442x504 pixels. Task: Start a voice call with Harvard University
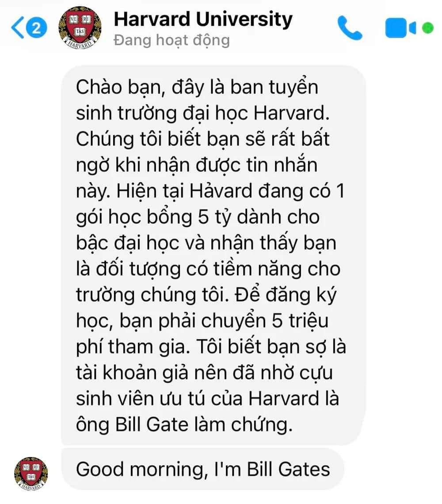(x=350, y=27)
